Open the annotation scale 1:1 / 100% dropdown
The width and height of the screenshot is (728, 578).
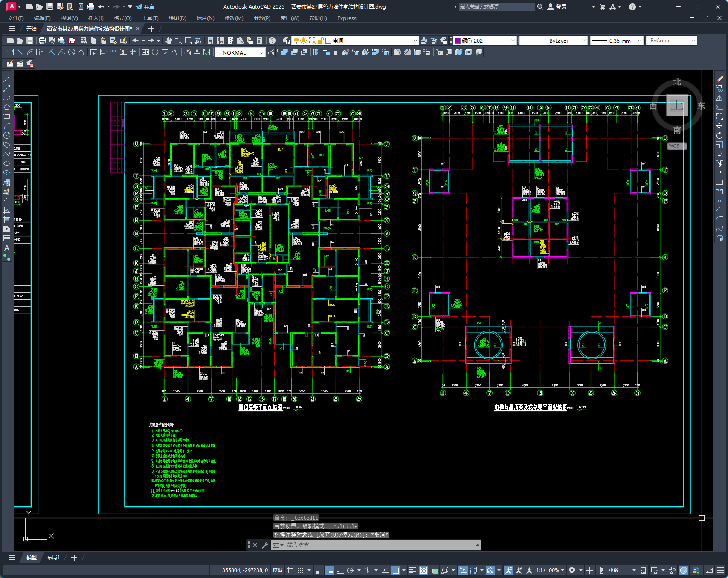[550, 570]
